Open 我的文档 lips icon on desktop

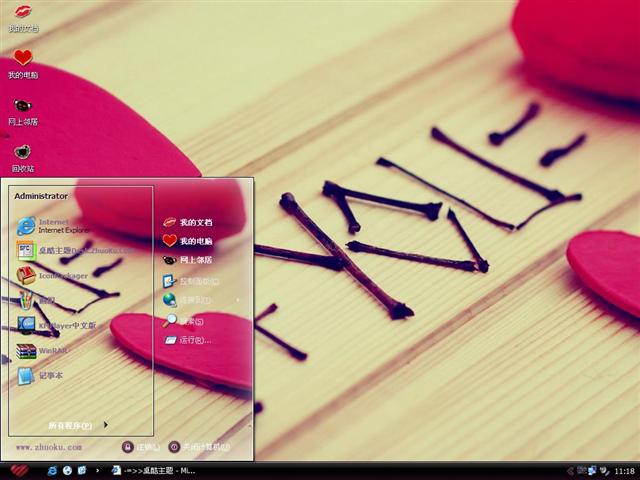[x=23, y=18]
